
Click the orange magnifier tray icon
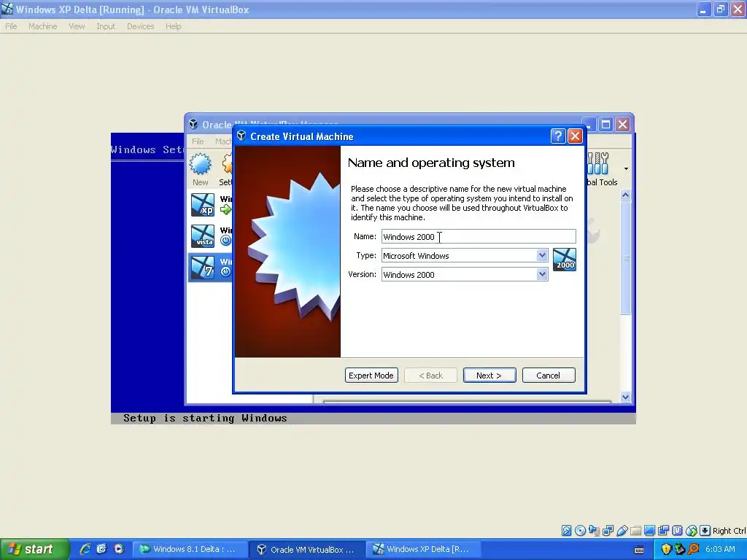point(694,550)
